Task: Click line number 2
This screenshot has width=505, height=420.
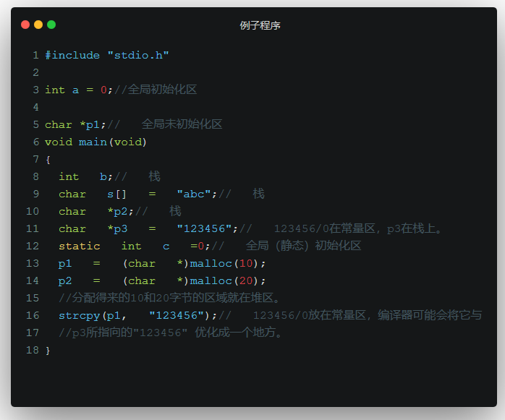Action: tap(35, 72)
